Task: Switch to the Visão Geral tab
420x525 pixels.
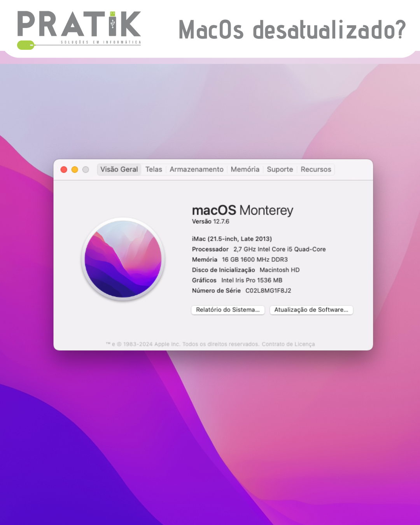Action: [119, 170]
